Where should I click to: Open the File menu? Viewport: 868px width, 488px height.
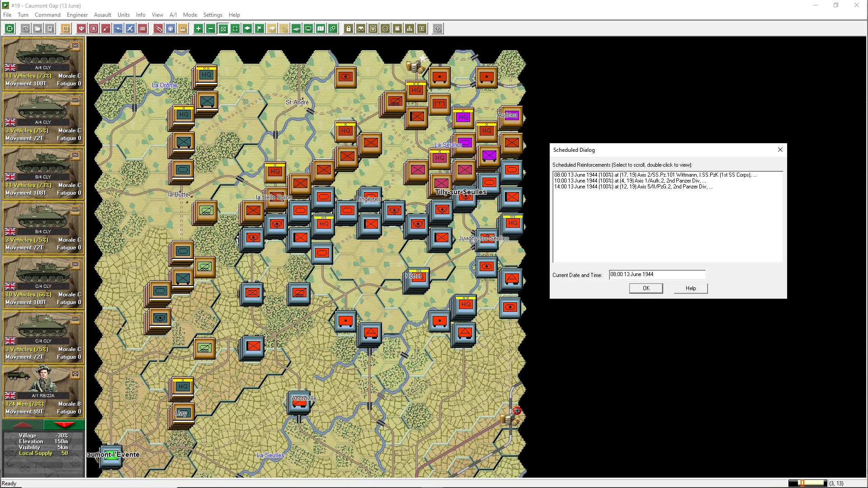tap(7, 14)
